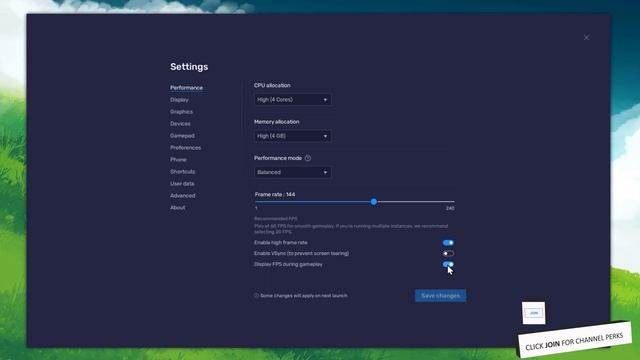Select the Preferences section
The image size is (640, 360).
click(x=185, y=148)
